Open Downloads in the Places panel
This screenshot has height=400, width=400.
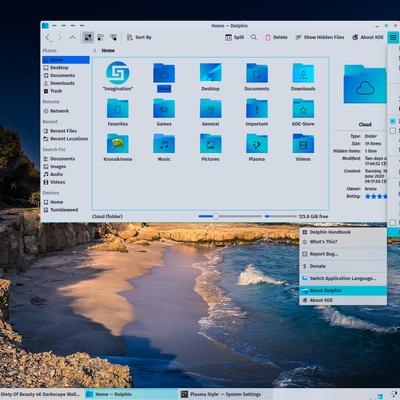point(66,83)
